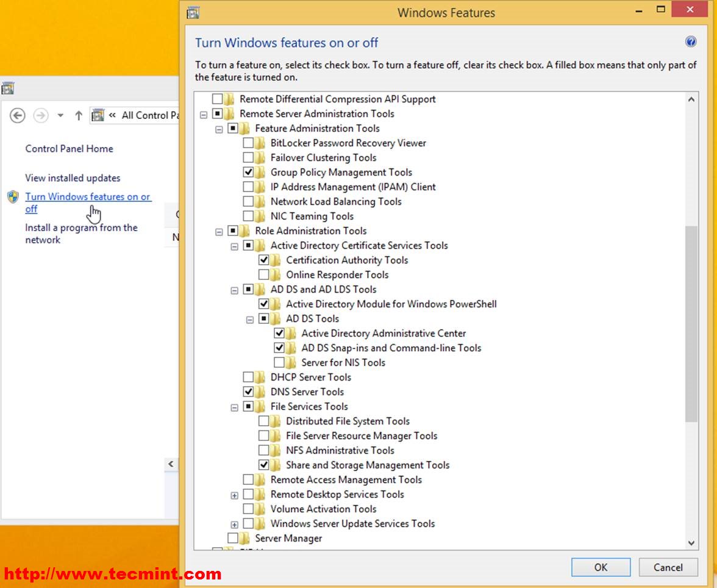Click the Server Manager folder icon
Image resolution: width=717 pixels, height=588 pixels.
(x=244, y=538)
